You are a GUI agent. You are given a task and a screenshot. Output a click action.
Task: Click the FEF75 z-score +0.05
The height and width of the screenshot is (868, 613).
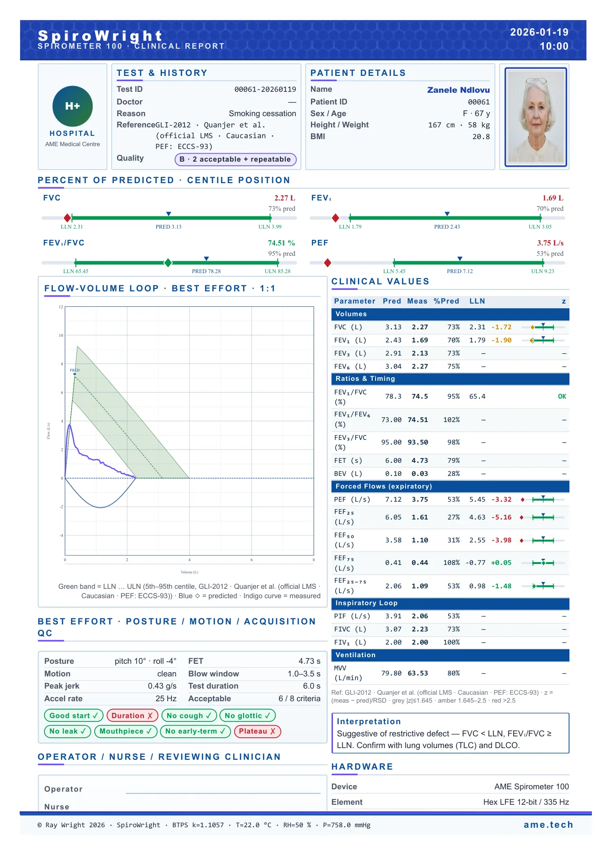coord(501,563)
